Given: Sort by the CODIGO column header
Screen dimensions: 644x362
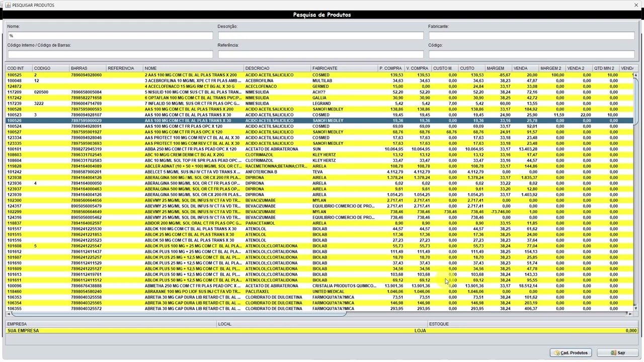Looking at the screenshot, I should [x=51, y=68].
